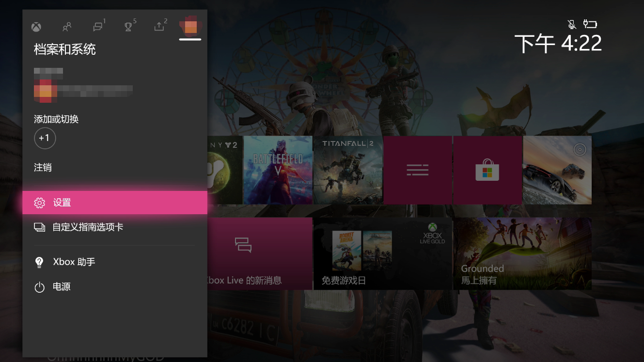Switch to the People tab icon
644x362 pixels.
pyautogui.click(x=67, y=27)
